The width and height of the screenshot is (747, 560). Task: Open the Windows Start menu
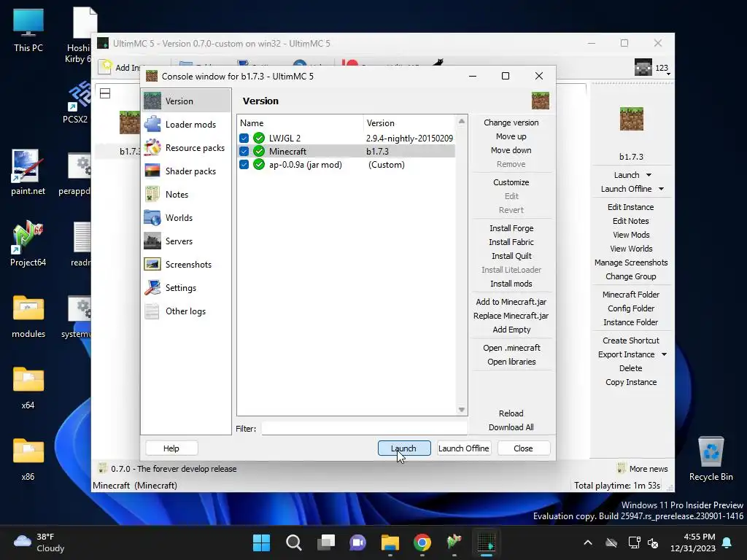click(x=261, y=542)
